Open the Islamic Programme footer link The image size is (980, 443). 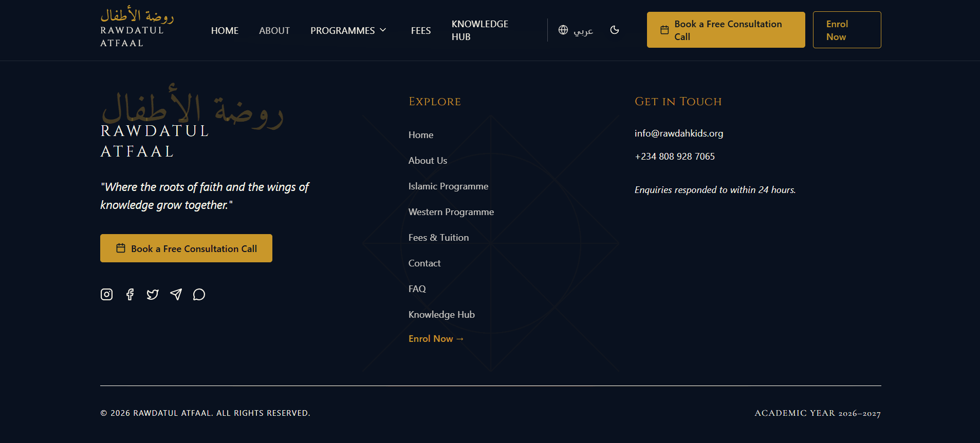point(448,186)
